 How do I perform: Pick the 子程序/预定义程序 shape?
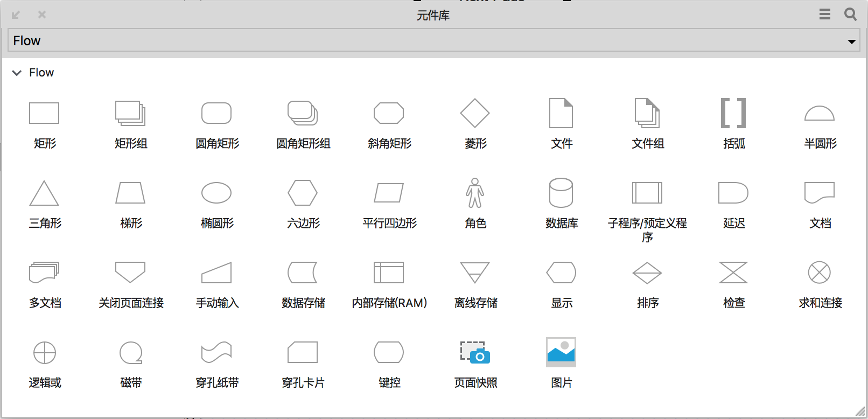[647, 193]
